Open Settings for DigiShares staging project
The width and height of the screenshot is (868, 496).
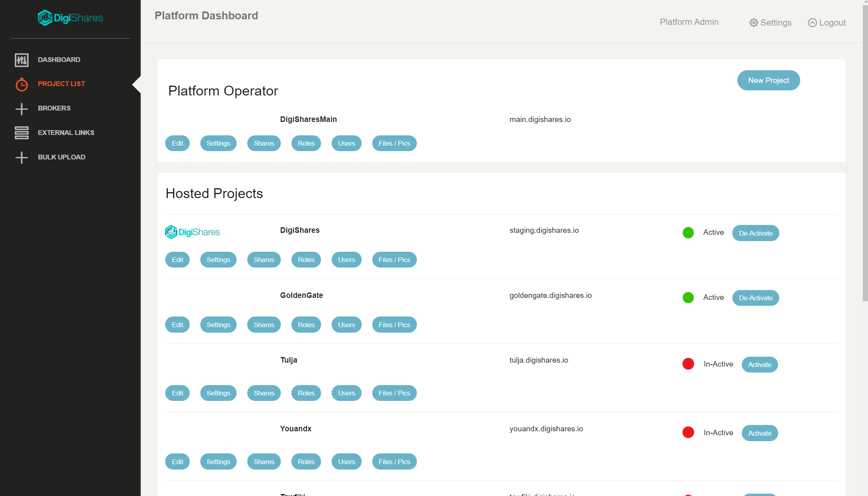pyautogui.click(x=218, y=260)
